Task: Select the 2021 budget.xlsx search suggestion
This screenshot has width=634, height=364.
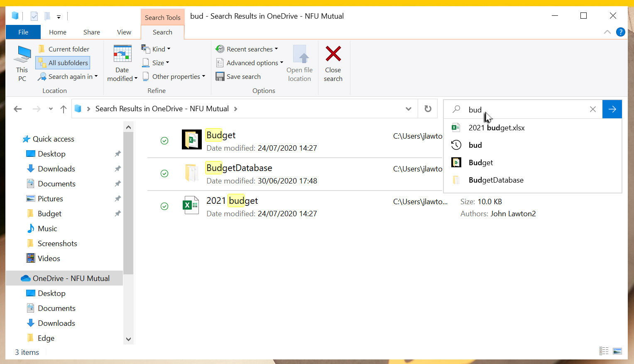Action: (x=496, y=128)
